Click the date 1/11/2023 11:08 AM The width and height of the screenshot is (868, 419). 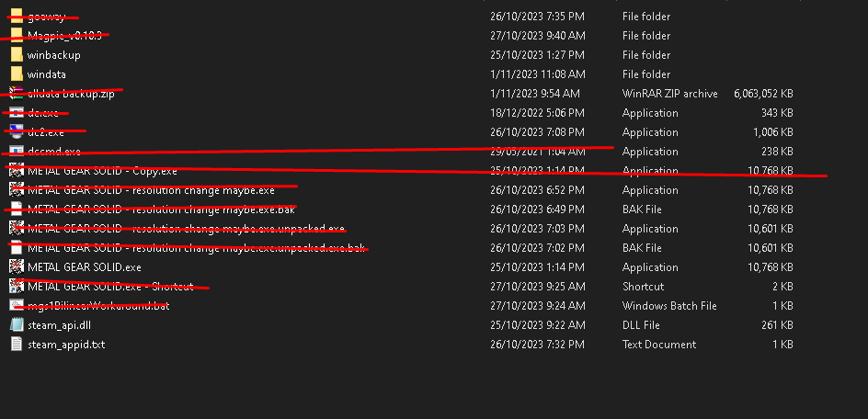pos(537,74)
